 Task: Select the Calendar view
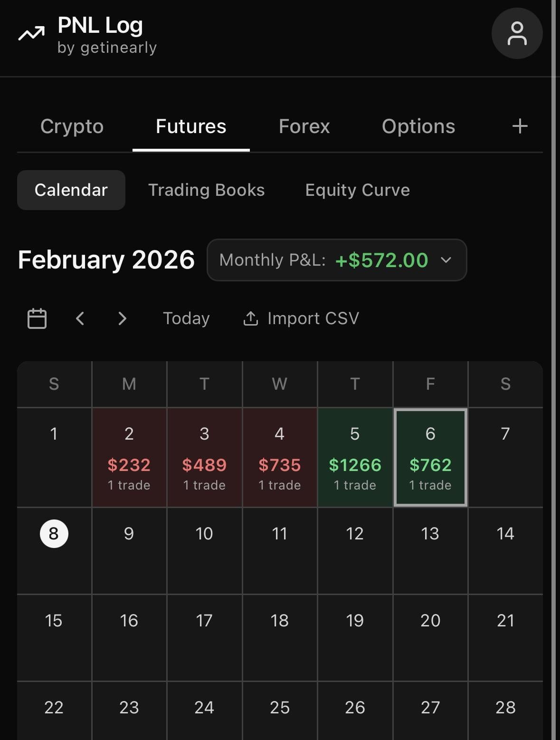[x=71, y=190]
